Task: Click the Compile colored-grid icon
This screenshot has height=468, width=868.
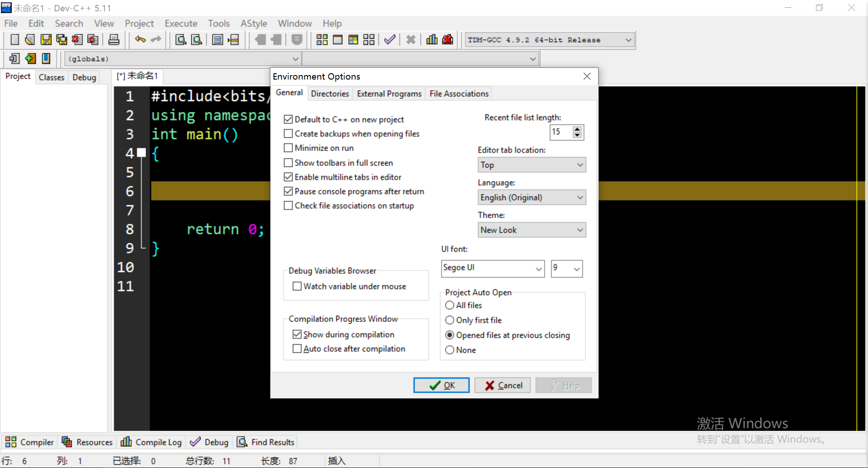Action: point(322,40)
